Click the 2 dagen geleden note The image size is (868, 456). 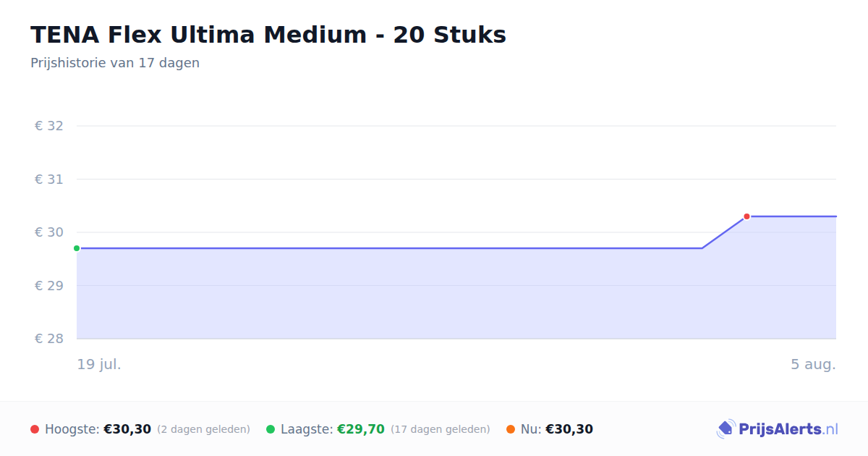[x=203, y=430]
